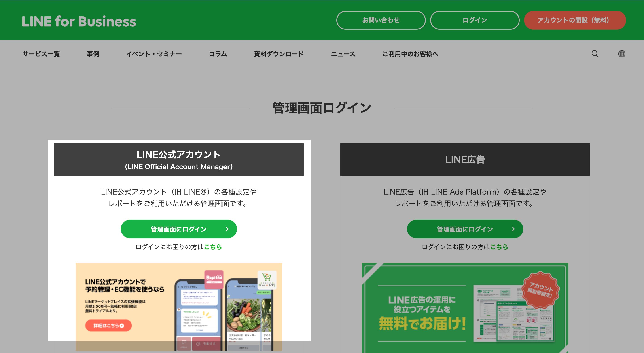Screen dimensions: 644x353
Task: Open イベント・セミナー menu
Action: pos(154,54)
